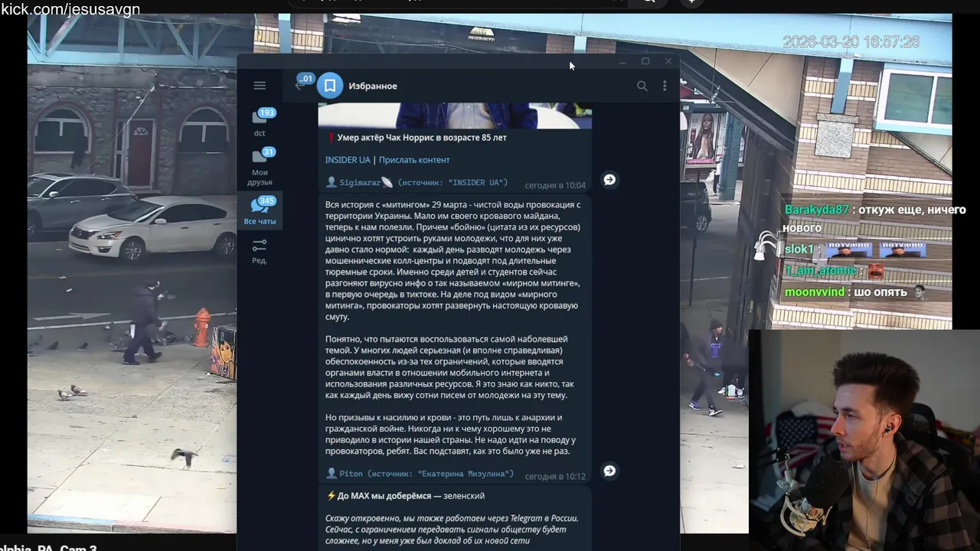
Task: Forward the Chuck Norris INSIDER UA post
Action: point(609,180)
